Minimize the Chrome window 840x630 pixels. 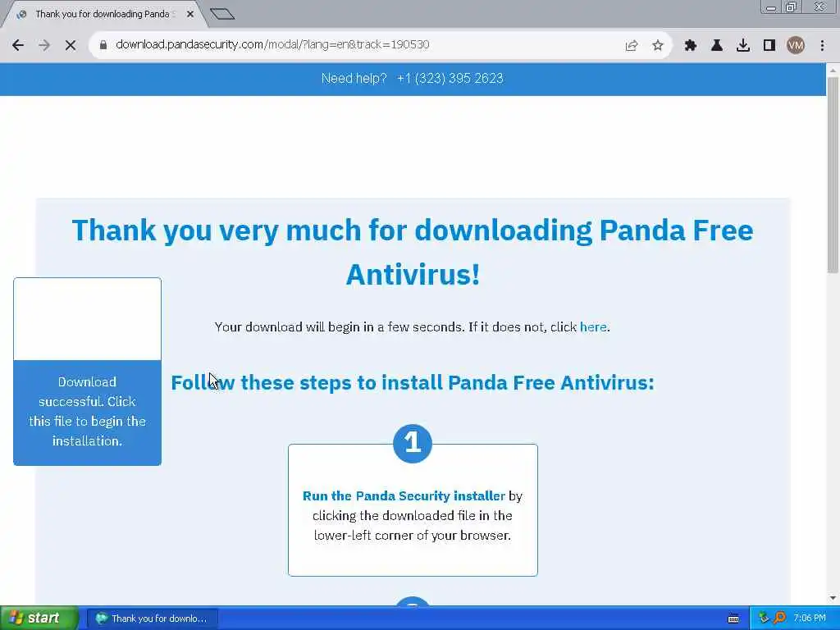coord(771,7)
